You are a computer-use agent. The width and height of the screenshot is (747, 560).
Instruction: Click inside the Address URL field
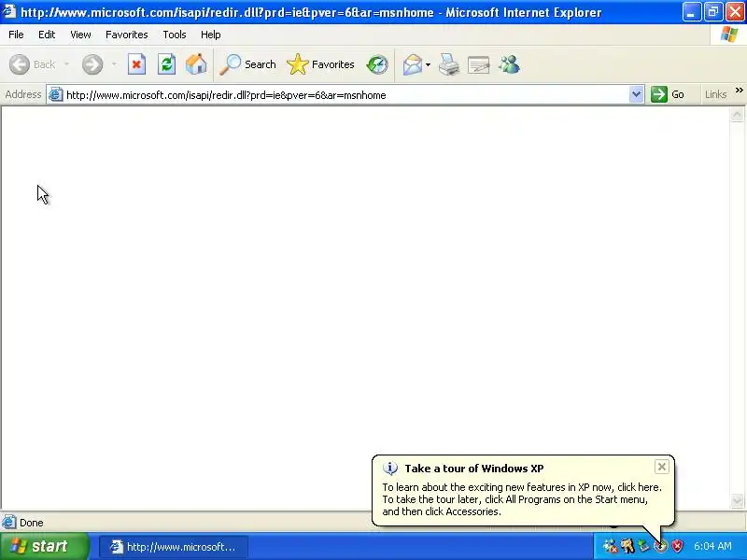(345, 95)
